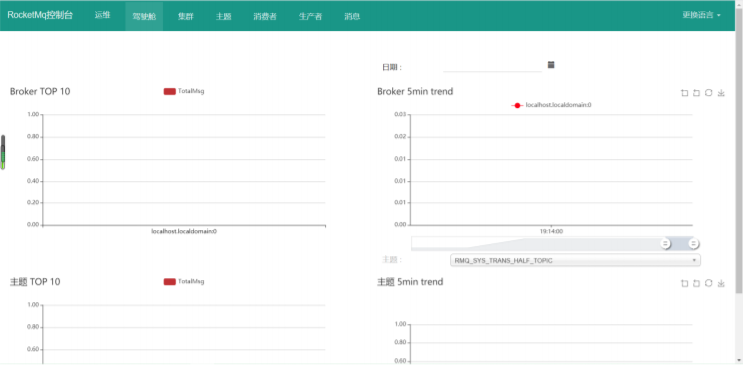743x369 pixels.
Task: Activate area zoom in Broker 5min trend
Action: (684, 93)
